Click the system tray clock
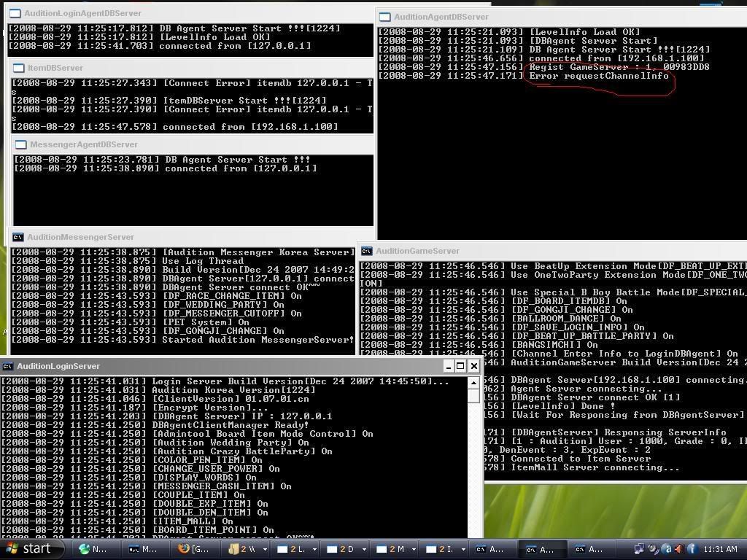747x560 pixels. (720, 549)
